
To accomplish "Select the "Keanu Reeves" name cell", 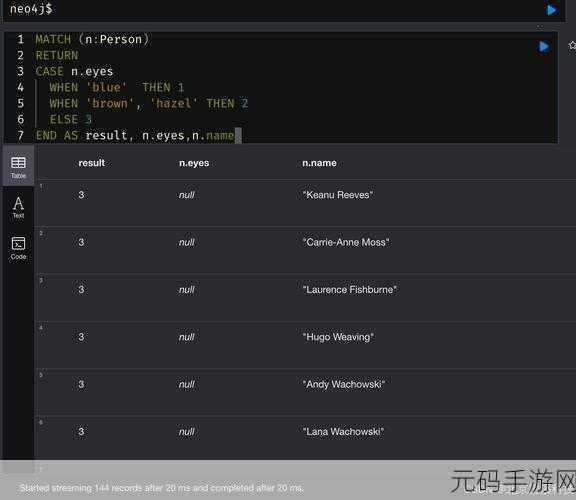I will (338, 195).
